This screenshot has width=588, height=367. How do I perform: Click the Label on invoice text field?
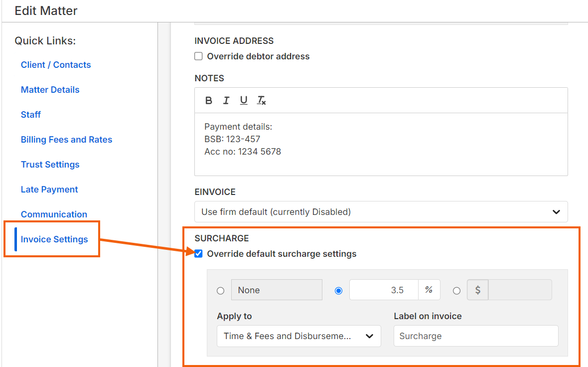tap(475, 336)
